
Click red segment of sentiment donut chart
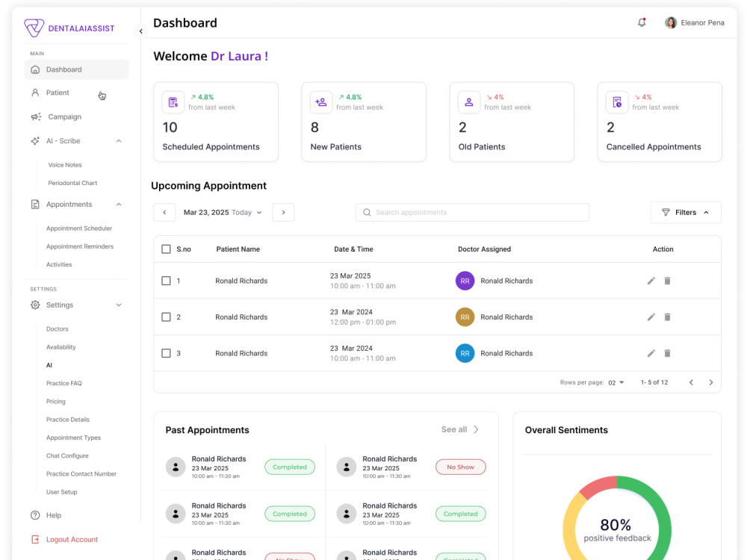tap(599, 486)
